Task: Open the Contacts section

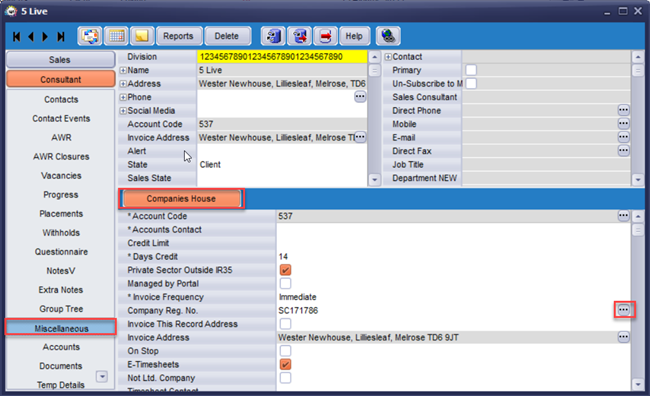Action: point(61,100)
